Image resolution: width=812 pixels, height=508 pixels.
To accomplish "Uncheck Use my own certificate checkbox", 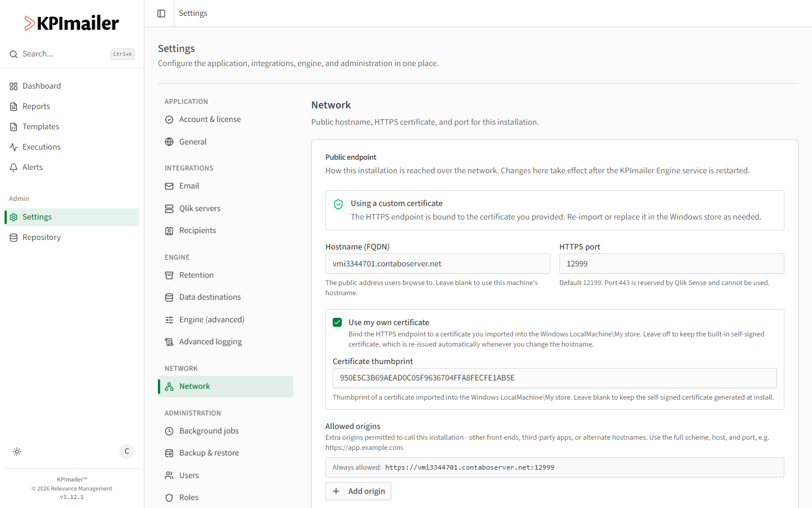I will pyautogui.click(x=337, y=322).
